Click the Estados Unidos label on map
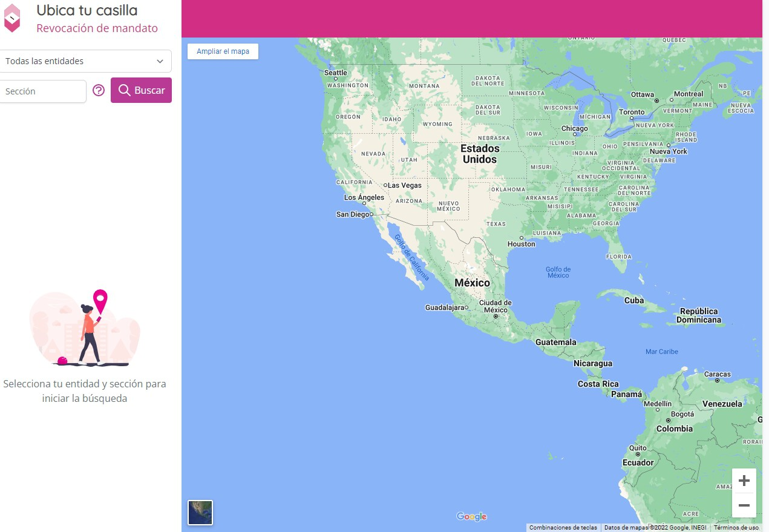The image size is (769, 532). (x=479, y=154)
